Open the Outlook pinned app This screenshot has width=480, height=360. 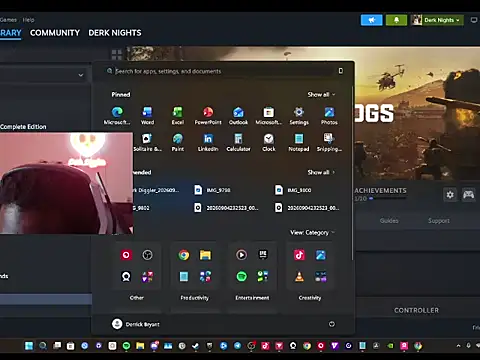238,116
